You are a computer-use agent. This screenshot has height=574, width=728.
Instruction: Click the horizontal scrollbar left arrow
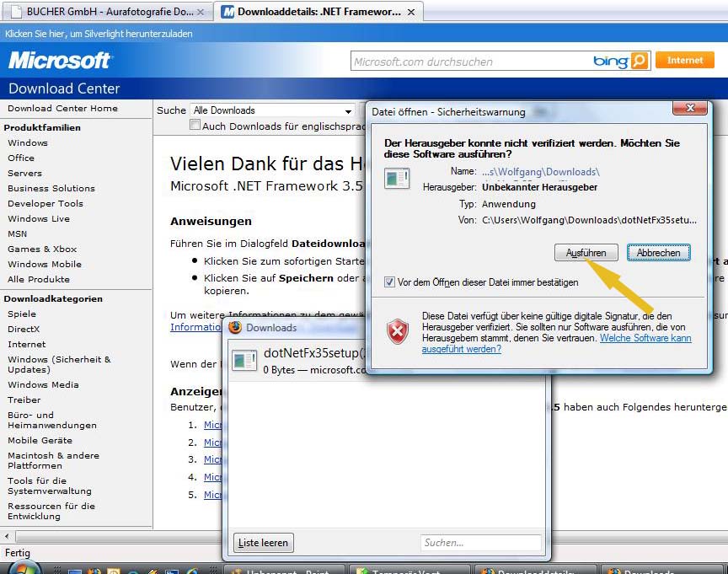coord(7,536)
